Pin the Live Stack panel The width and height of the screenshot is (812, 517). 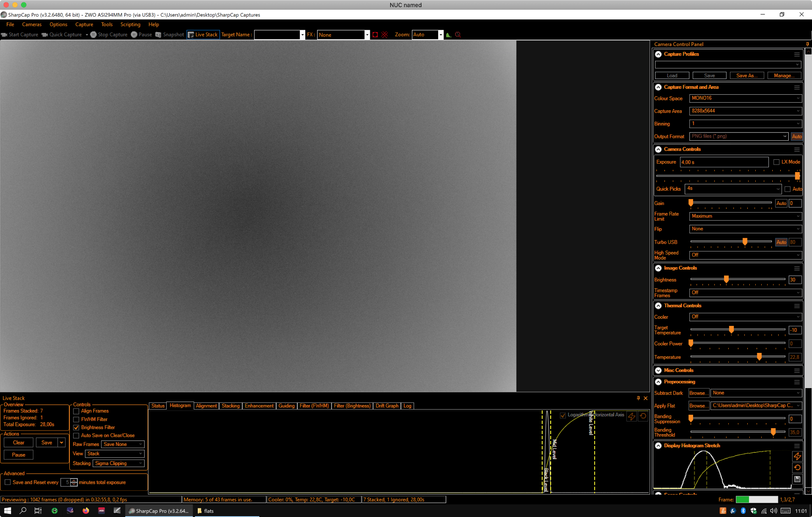pyautogui.click(x=638, y=398)
